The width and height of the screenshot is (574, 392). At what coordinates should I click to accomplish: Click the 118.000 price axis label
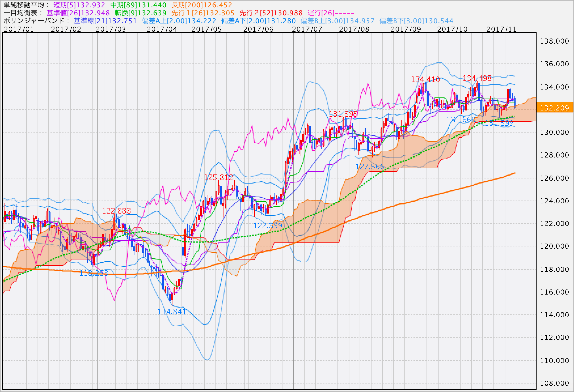pos(554,269)
